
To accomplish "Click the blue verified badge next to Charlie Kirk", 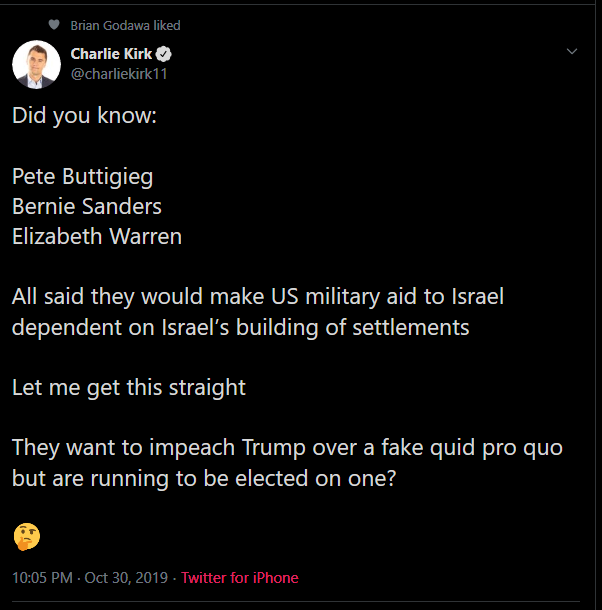I will [163, 54].
